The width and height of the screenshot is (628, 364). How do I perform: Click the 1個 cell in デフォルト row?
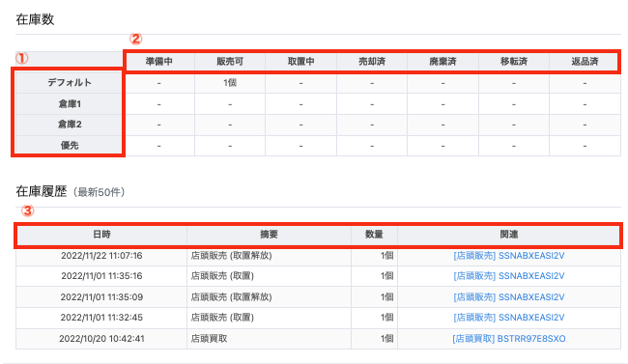(x=230, y=83)
